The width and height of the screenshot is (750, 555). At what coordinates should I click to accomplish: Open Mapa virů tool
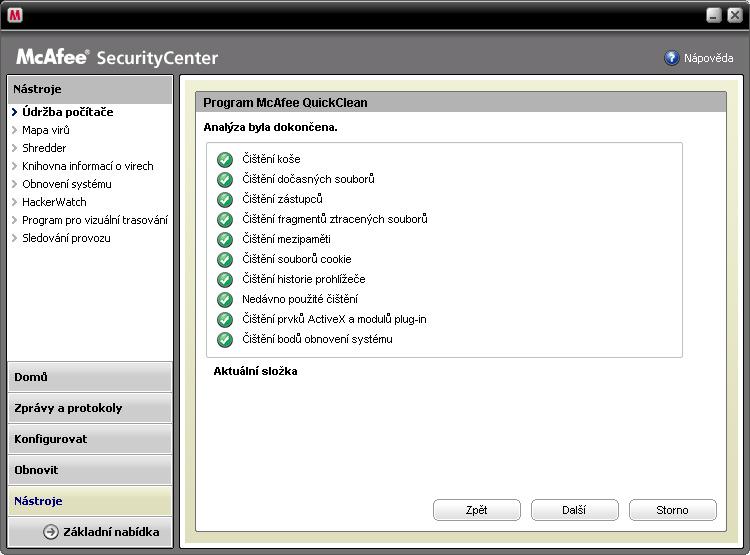[x=46, y=130]
